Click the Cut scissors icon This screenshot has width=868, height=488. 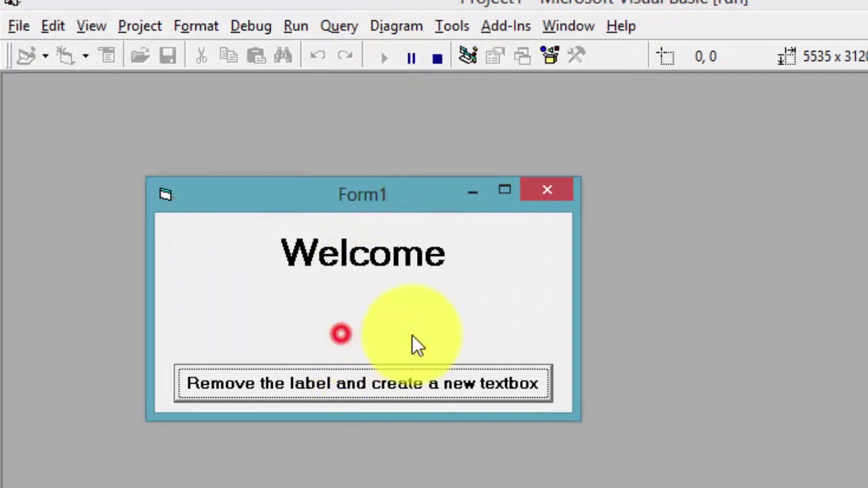[201, 56]
